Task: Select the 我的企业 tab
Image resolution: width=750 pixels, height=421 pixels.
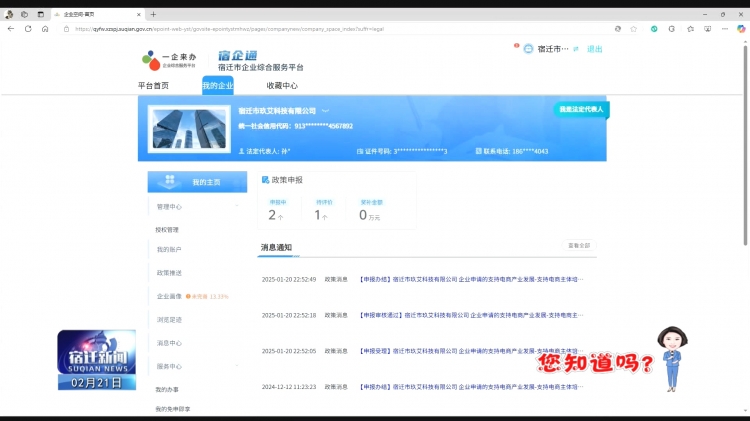Action: [x=218, y=85]
